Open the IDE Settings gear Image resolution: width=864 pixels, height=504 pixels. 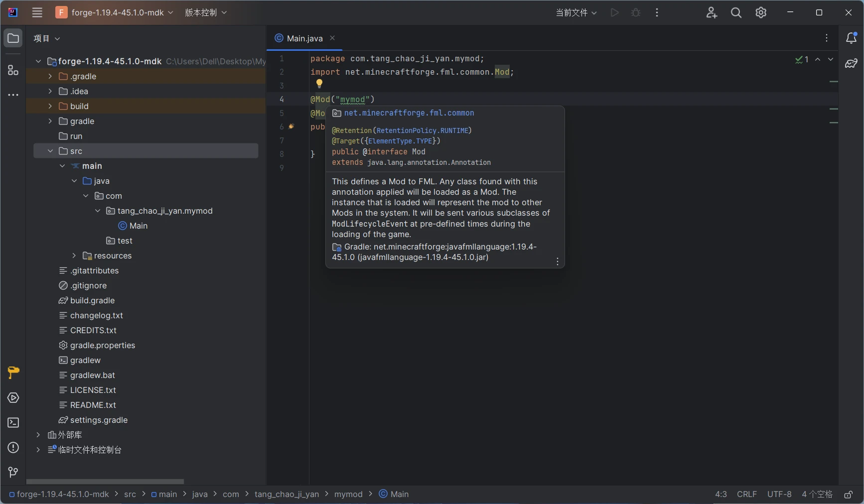pos(761,12)
